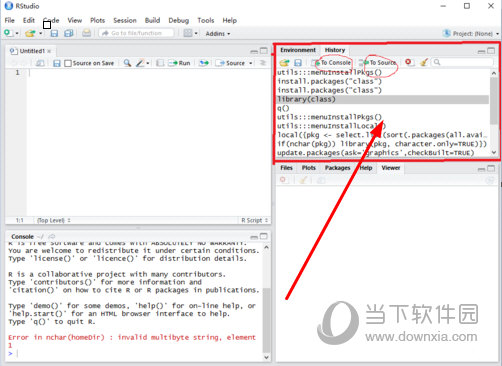Switch to the Packages tab
This screenshot has height=366, width=502.
[337, 168]
